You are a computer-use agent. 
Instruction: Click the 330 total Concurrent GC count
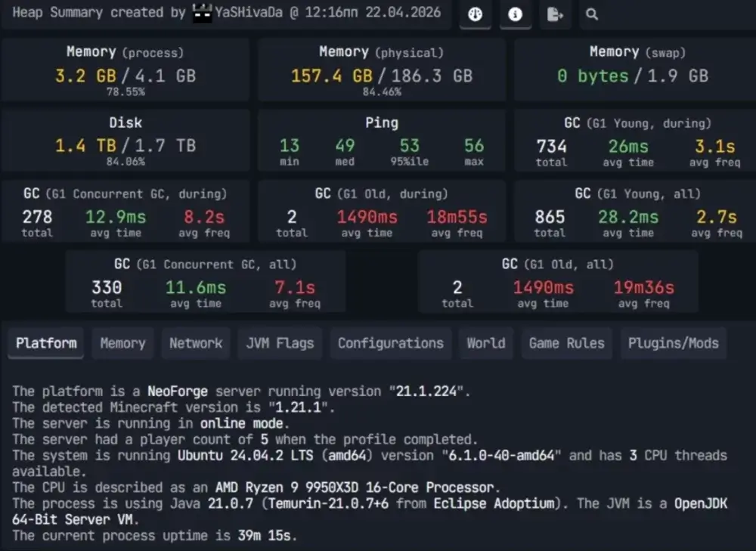pos(107,287)
